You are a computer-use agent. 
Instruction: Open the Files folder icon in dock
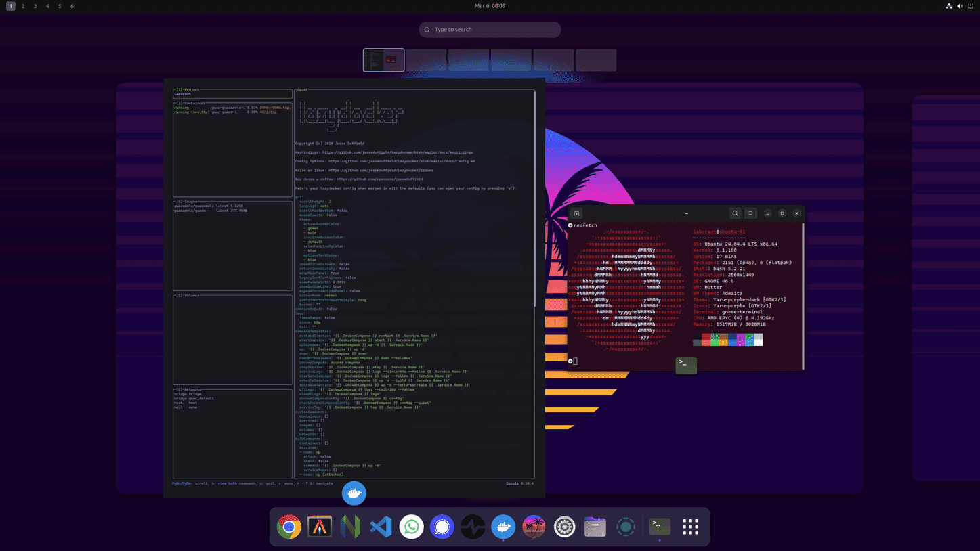pyautogui.click(x=595, y=527)
